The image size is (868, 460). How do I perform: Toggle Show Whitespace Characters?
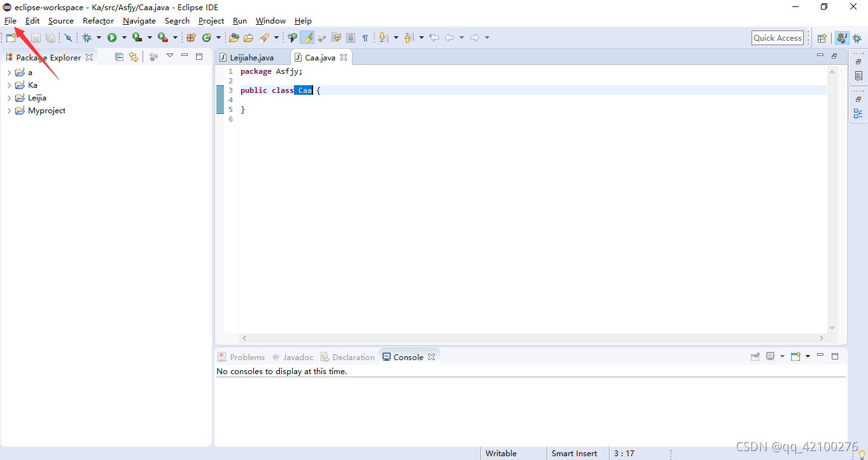365,38
